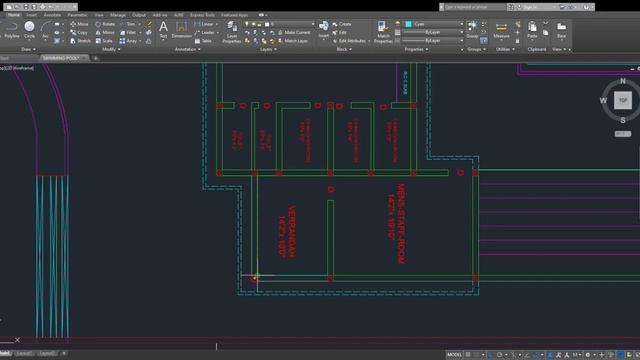Activate the Scale command
The width and height of the screenshot is (640, 360).
104,41
